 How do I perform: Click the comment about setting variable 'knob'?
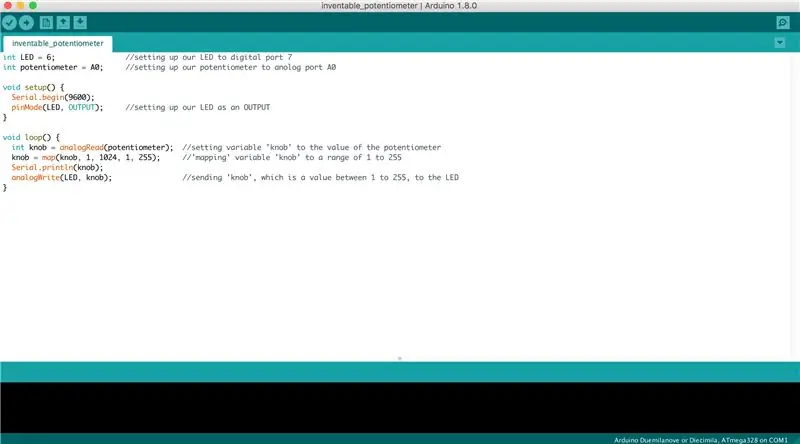pyautogui.click(x=312, y=147)
